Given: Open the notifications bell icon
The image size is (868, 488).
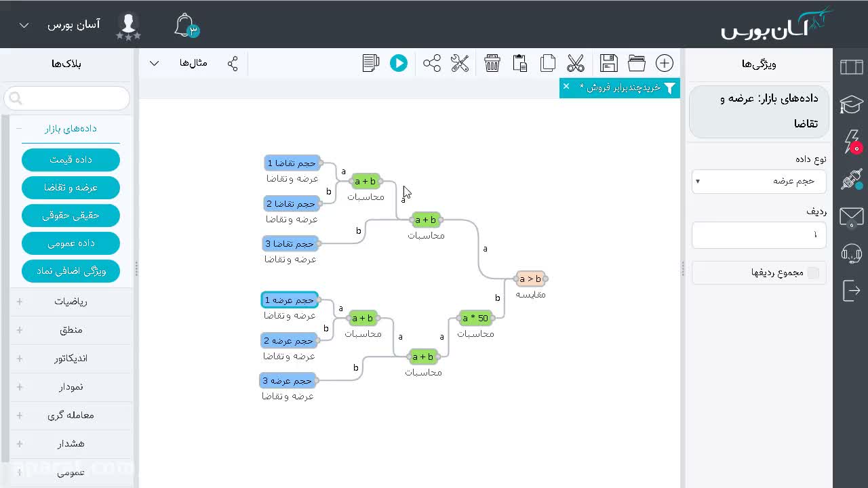Looking at the screenshot, I should 186,26.
